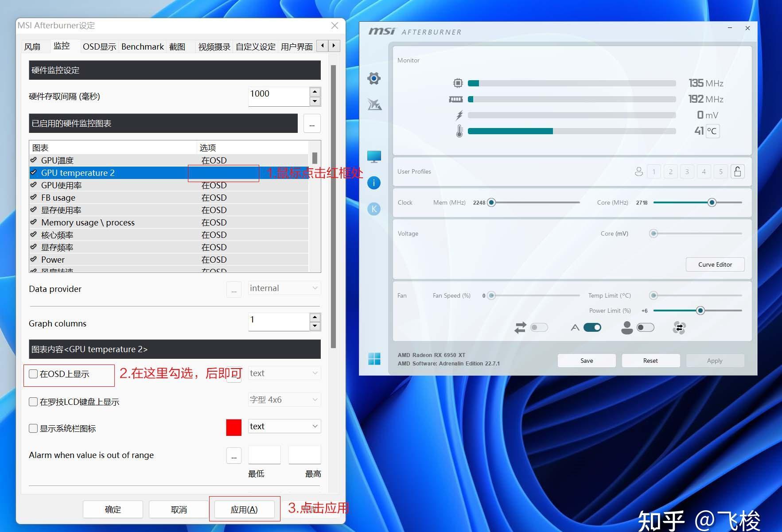Click 确定 button
The width and height of the screenshot is (782, 532).
(113, 509)
